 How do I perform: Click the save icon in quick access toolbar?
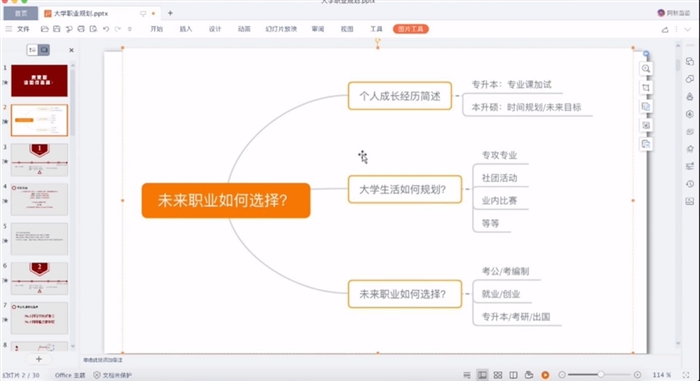click(57, 29)
